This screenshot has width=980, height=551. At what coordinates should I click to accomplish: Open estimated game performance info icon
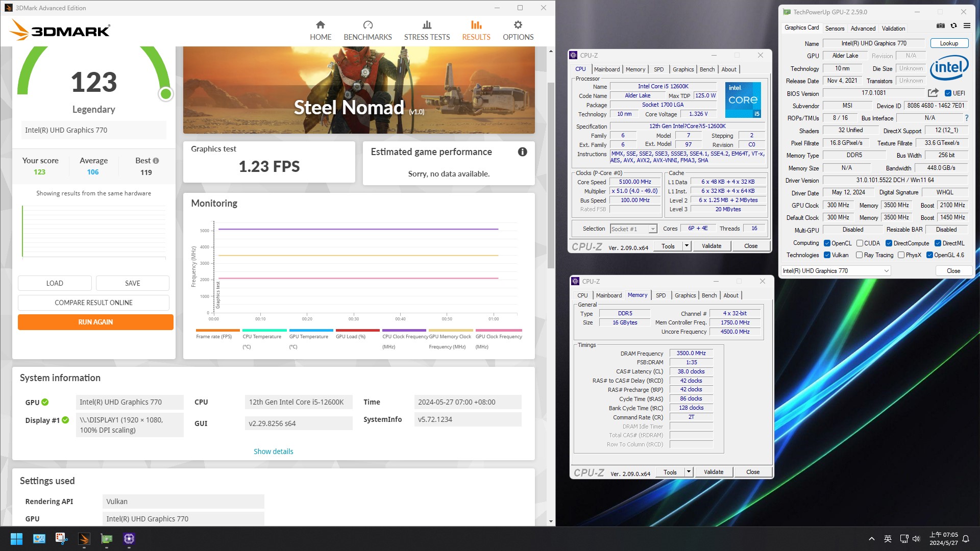(522, 152)
